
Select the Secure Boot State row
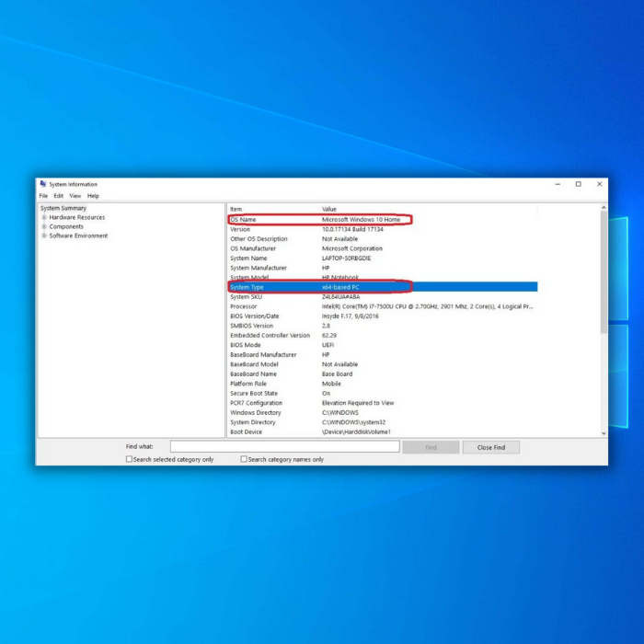pos(383,393)
